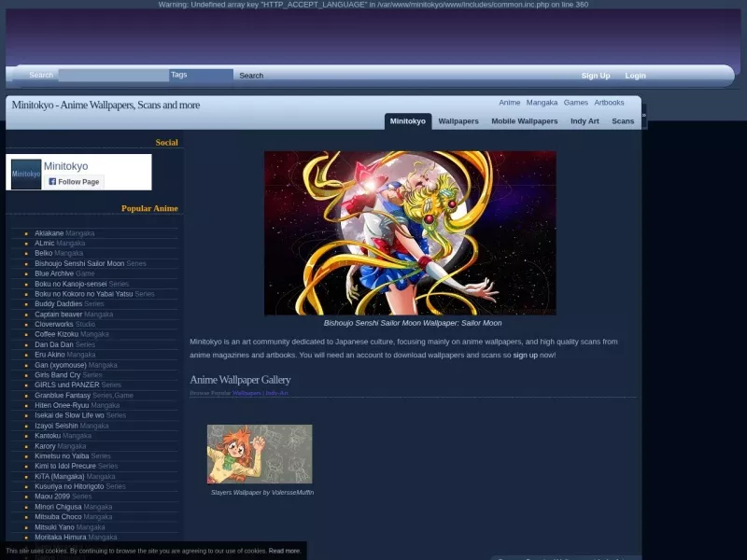Open the Sign Up page
747x560 pixels.
pos(596,76)
